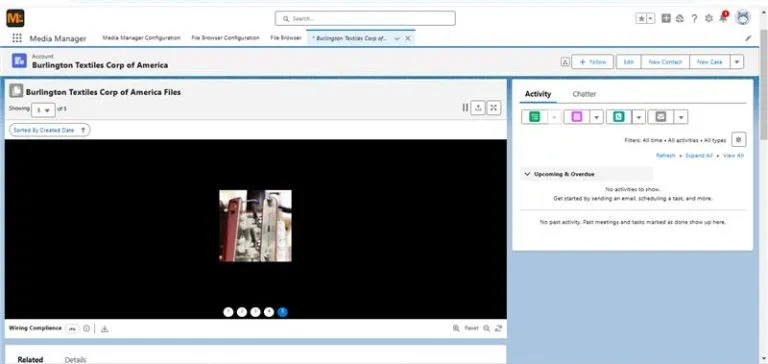This screenshot has height=364, width=768.
Task: Click the account hierarchy icon beside Follow
Action: (565, 62)
